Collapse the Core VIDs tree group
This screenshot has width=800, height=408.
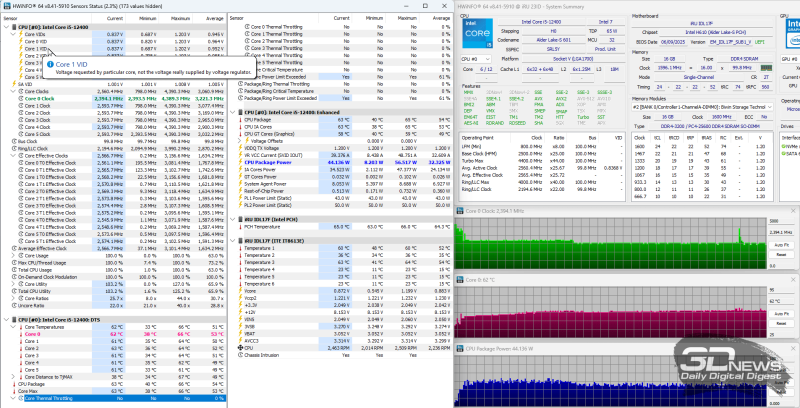click(x=12, y=33)
